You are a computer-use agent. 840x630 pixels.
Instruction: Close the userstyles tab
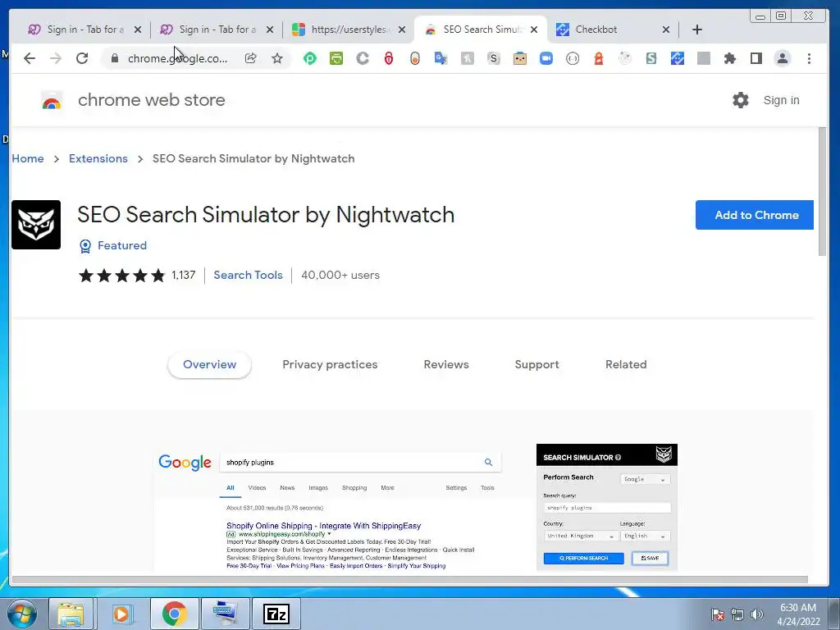coord(402,30)
